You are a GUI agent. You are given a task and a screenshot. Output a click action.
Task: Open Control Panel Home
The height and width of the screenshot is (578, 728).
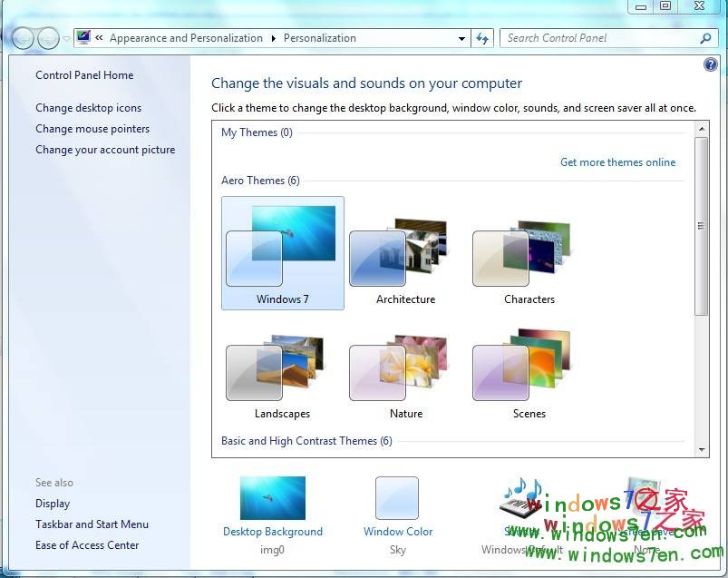coord(84,75)
